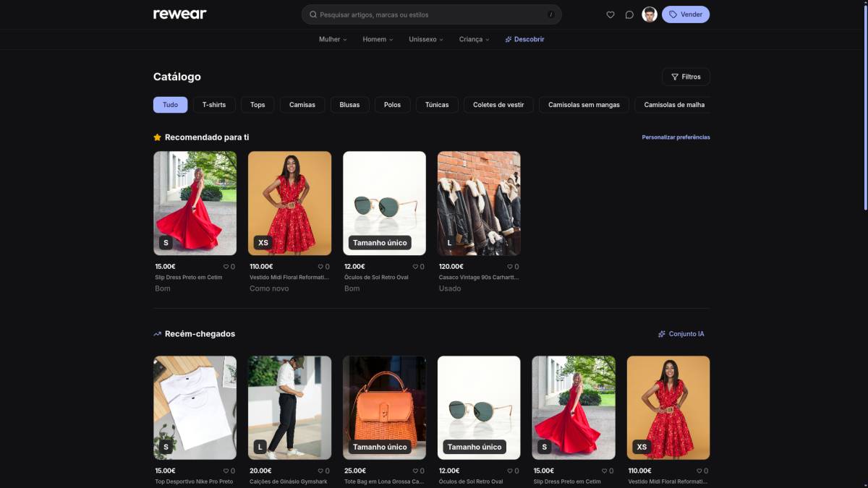
Task: Launch the Conjunto IA feature
Action: coord(681,334)
